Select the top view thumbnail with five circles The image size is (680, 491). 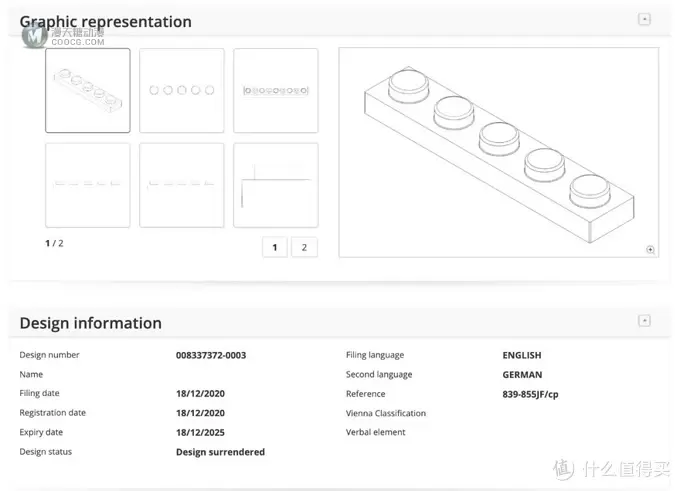pyautogui.click(x=182, y=90)
